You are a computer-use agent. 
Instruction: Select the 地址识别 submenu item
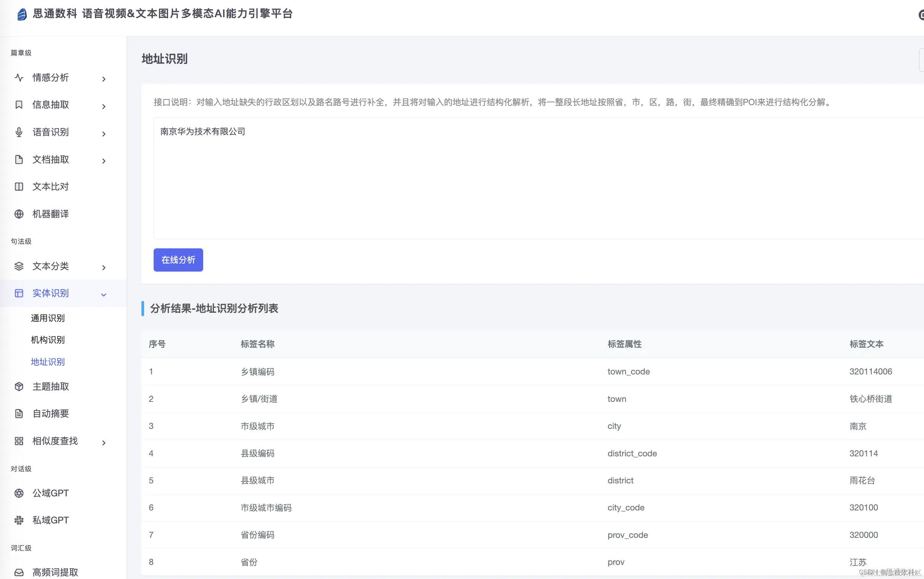click(48, 362)
